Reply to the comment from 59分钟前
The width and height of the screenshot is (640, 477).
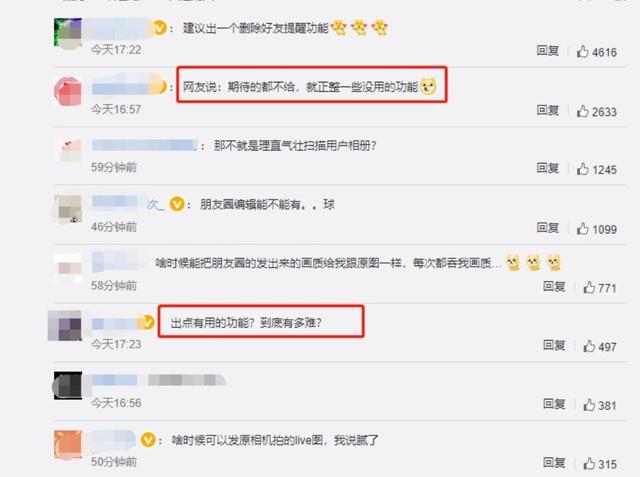pyautogui.click(x=547, y=168)
